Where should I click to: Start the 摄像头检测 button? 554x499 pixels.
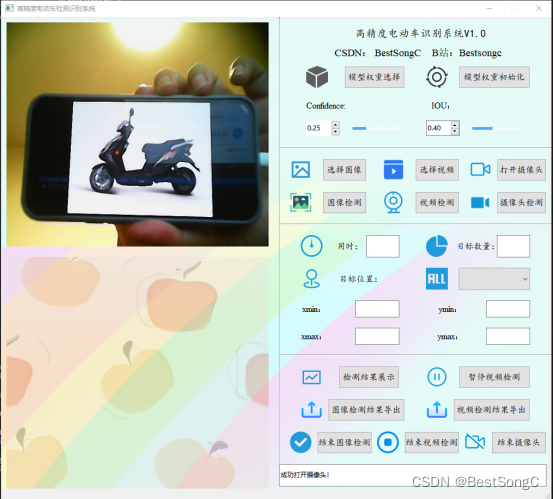tap(521, 202)
